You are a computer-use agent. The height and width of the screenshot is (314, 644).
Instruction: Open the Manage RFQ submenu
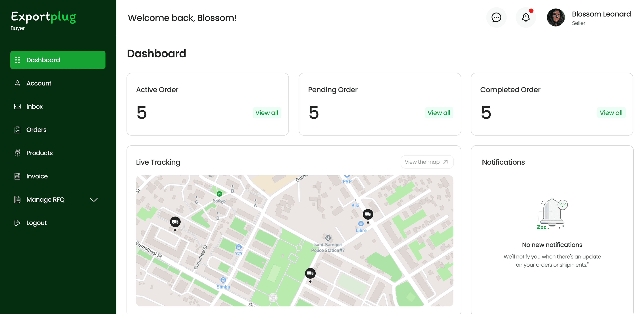tap(45, 199)
